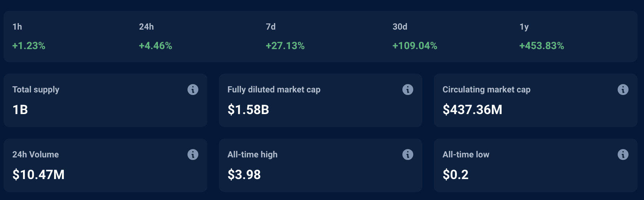
Task: Click the +1.23% hourly change value
Action: pos(29,46)
